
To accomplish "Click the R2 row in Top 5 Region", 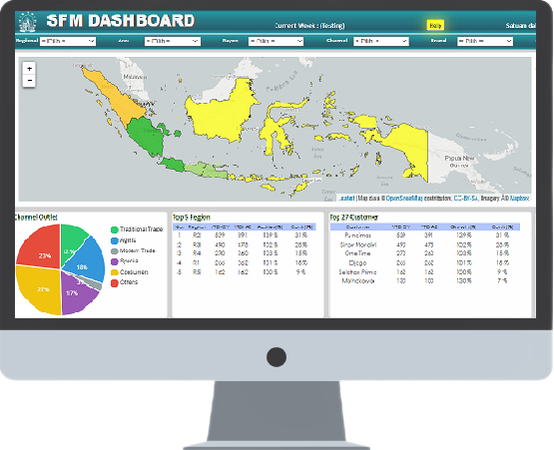I will pyautogui.click(x=244, y=235).
